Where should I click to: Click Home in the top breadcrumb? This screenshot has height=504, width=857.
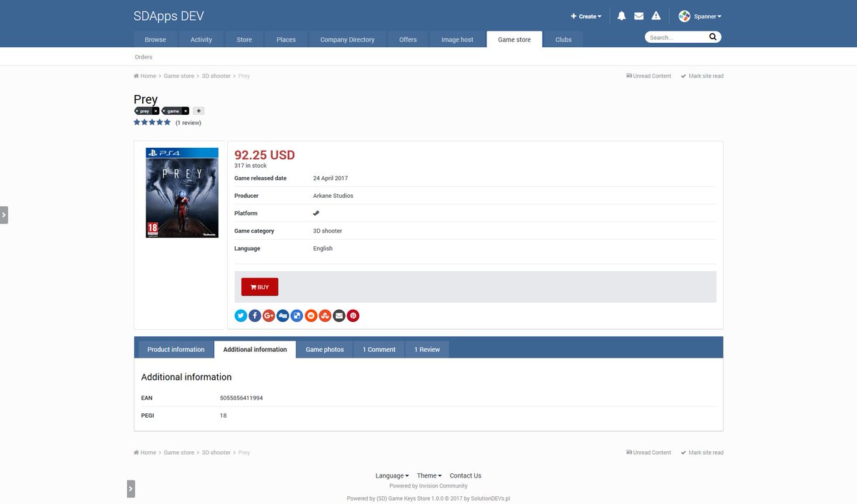(x=145, y=76)
